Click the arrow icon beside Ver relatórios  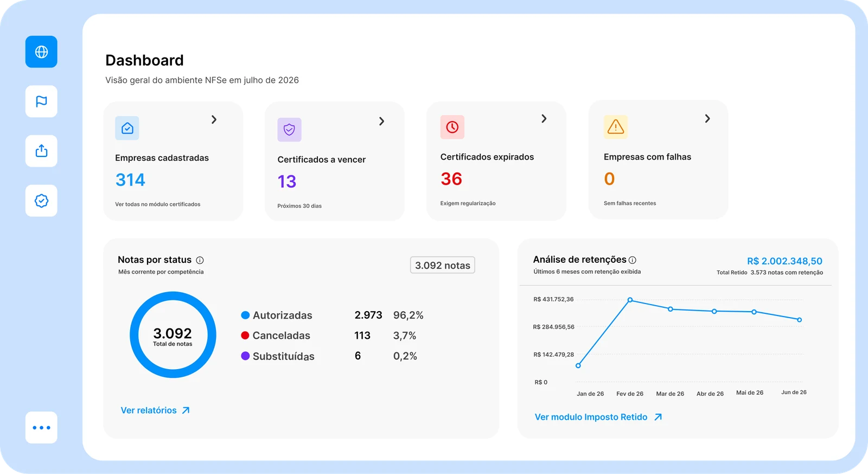pos(186,410)
